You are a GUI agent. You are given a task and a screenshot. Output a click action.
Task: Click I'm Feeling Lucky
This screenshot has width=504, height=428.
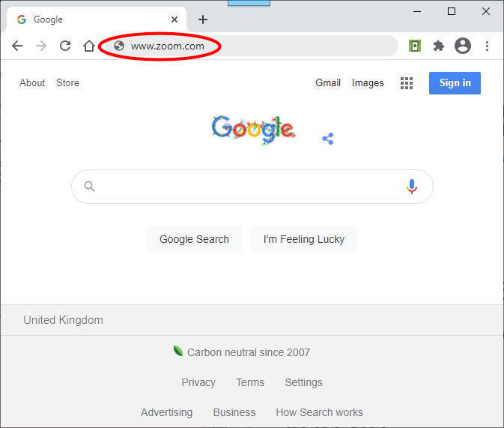tap(304, 239)
